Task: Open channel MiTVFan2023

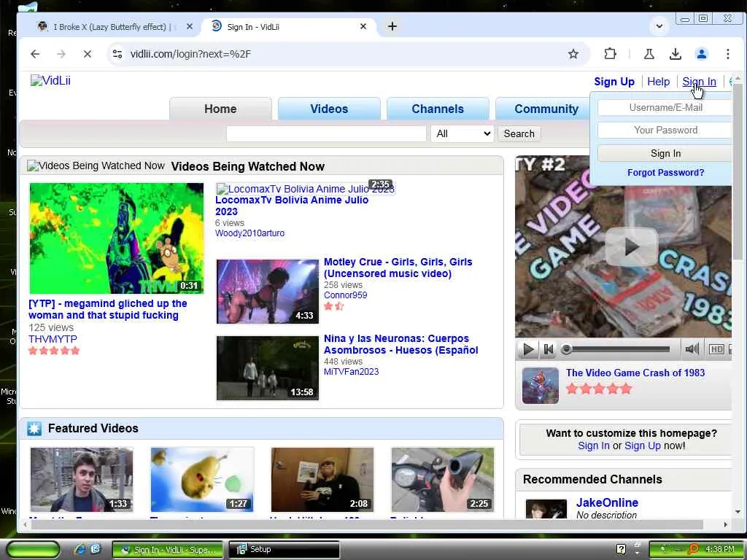Action: coord(351,372)
